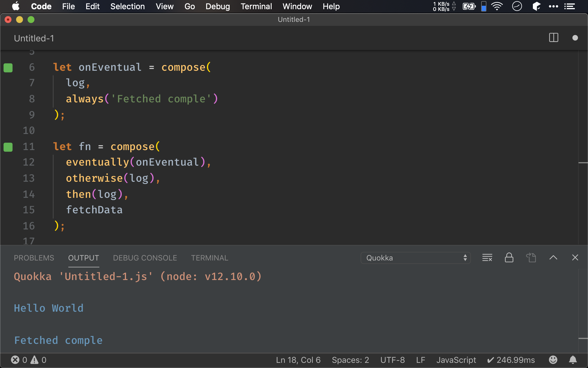Image resolution: width=588 pixels, height=368 pixels.
Task: Click 'fetchData' on line 15
Action: tap(94, 210)
